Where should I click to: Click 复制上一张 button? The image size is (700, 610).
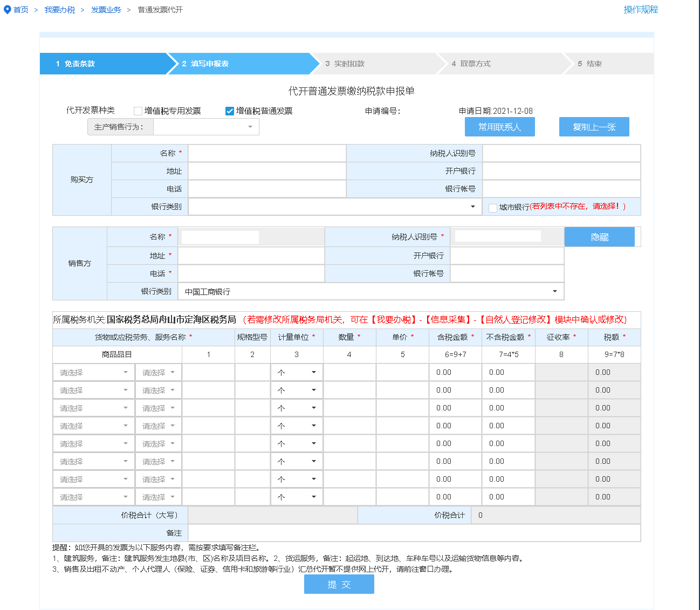pos(594,127)
